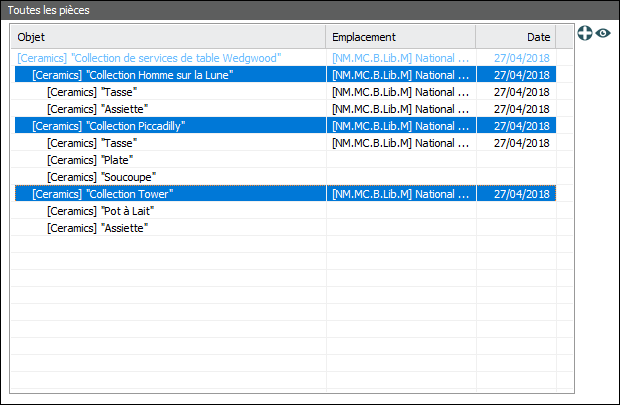Select "Assiette" under Collection Homme sur la Lune
The width and height of the screenshot is (620, 405).
click(x=98, y=109)
